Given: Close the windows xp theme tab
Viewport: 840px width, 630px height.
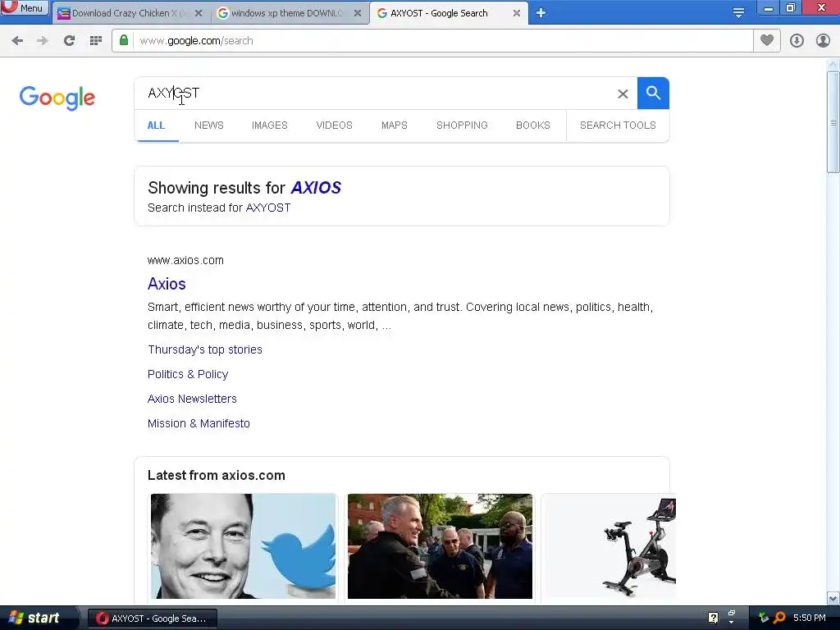Looking at the screenshot, I should (x=358, y=13).
